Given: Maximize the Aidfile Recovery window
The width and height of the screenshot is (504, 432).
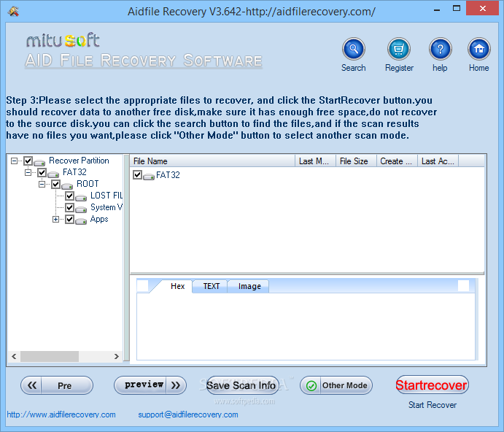Looking at the screenshot, I should point(457,9).
